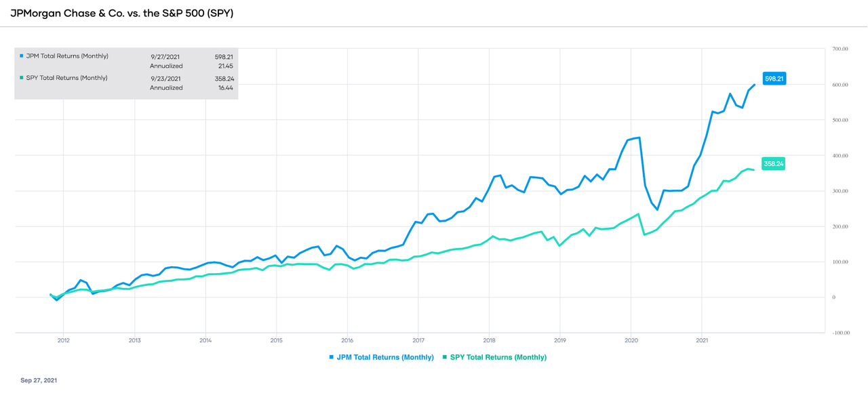Image resolution: width=868 pixels, height=412 pixels.
Task: Click the chart title mentioning JPMorgan Chase & Co.
Action: coord(122,13)
